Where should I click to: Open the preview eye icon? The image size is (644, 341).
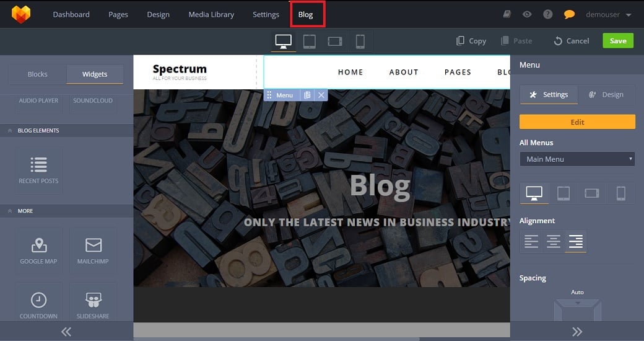point(527,14)
